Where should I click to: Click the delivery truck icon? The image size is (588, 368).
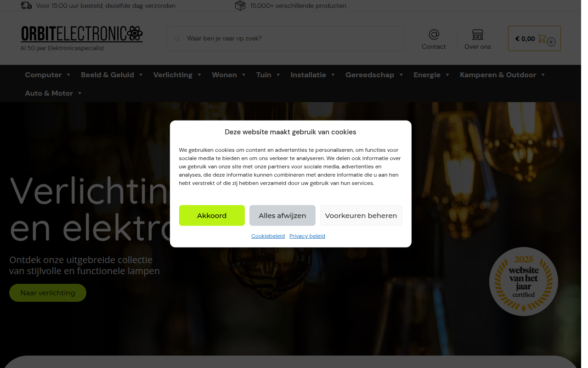point(27,6)
